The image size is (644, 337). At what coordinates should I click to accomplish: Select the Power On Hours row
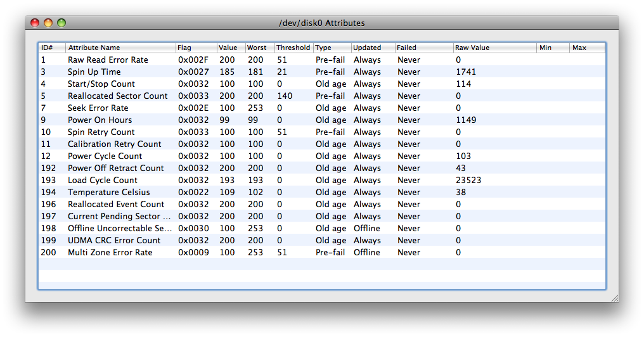point(322,120)
